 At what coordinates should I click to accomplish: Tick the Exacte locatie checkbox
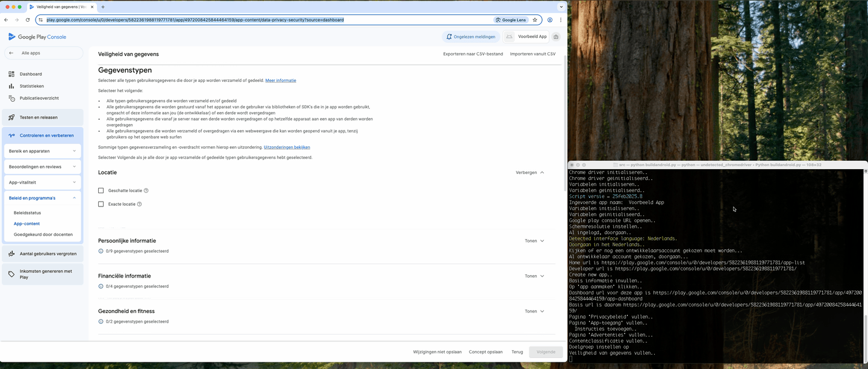[x=101, y=204]
